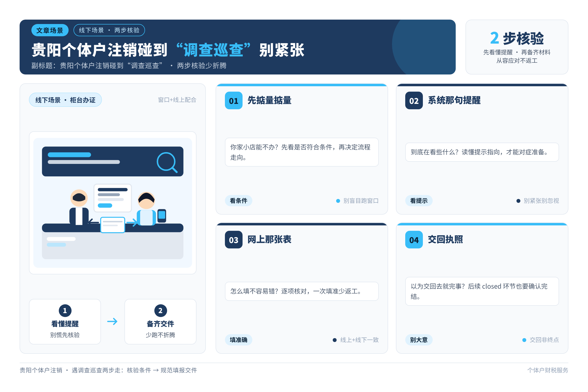Click the footer text 贵阳个体户注销 · 遇调查巡查两步走

click(x=108, y=370)
